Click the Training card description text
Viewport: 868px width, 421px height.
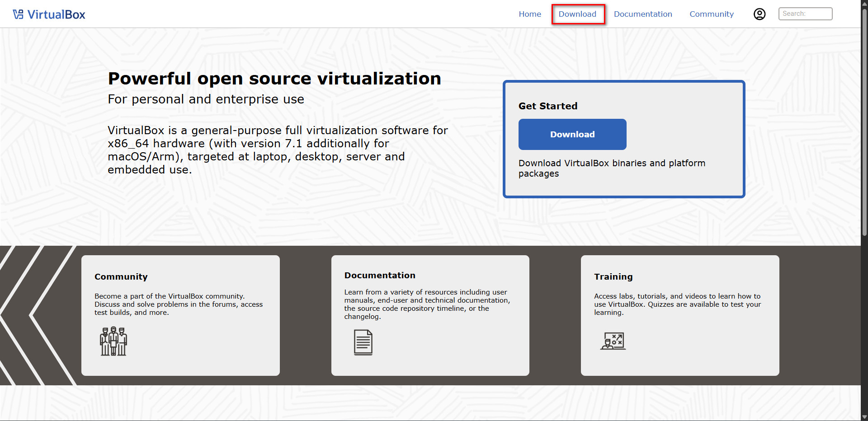[x=677, y=304]
